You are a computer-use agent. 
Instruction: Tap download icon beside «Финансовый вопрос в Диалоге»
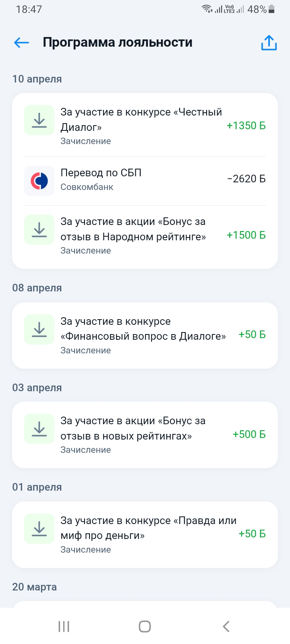39,329
